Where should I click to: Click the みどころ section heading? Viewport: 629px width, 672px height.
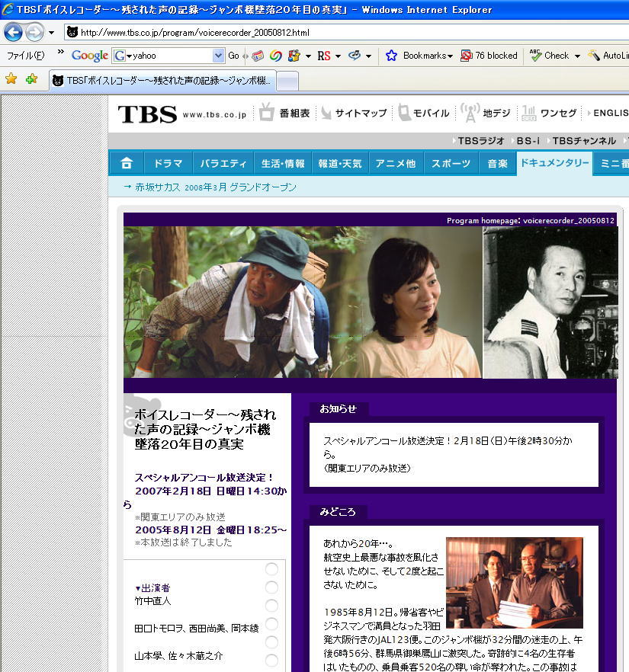pos(338,512)
